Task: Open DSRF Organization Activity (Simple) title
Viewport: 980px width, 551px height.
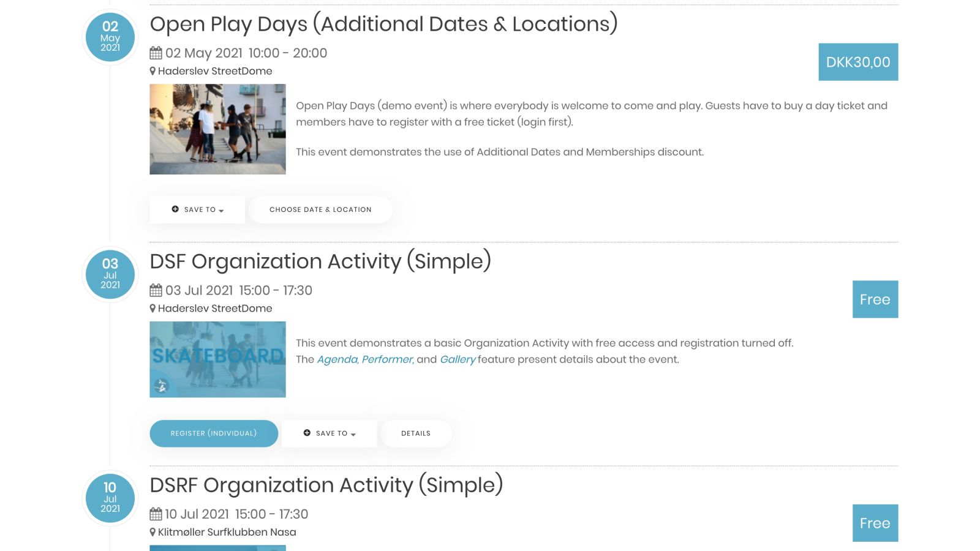Action: [x=326, y=485]
